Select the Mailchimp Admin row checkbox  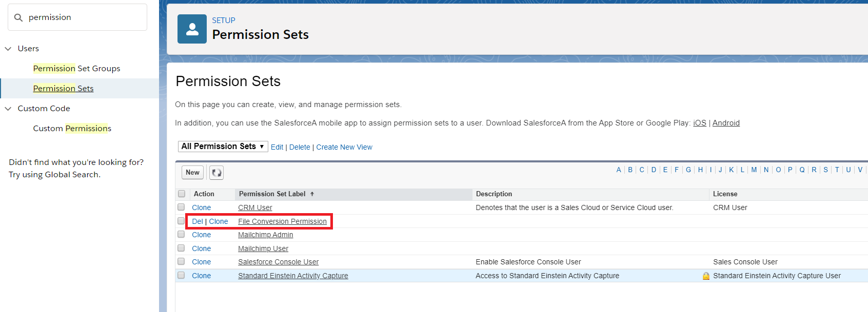[x=181, y=235]
